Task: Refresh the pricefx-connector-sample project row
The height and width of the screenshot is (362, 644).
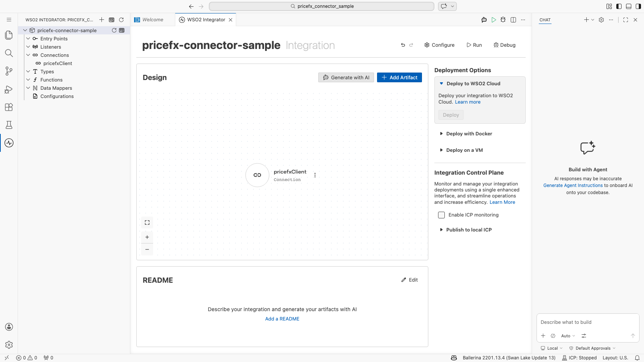Action: [x=114, y=30]
